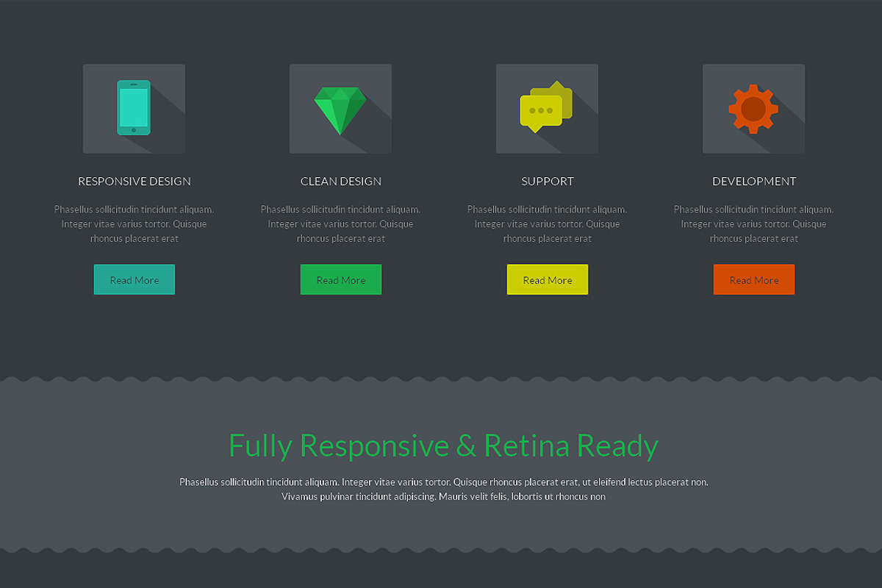Image resolution: width=882 pixels, height=588 pixels.
Task: Click the description paragraph under Development
Action: click(754, 224)
